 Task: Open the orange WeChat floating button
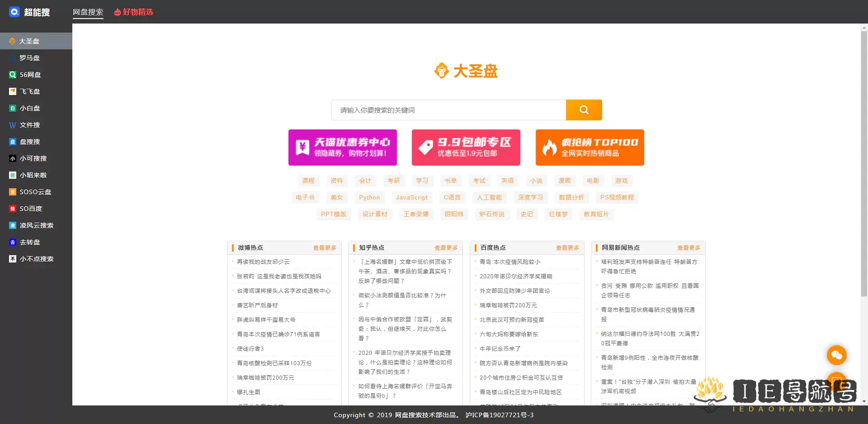(x=836, y=355)
